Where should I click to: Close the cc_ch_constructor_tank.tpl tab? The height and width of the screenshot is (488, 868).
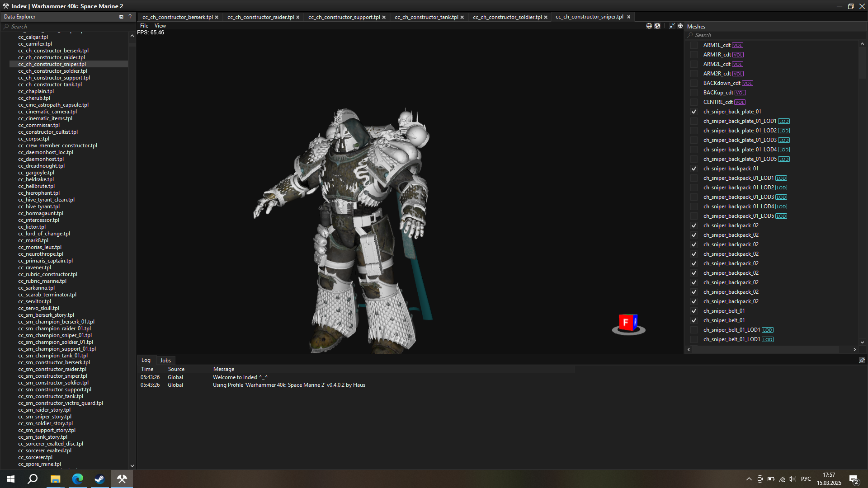pyautogui.click(x=462, y=17)
